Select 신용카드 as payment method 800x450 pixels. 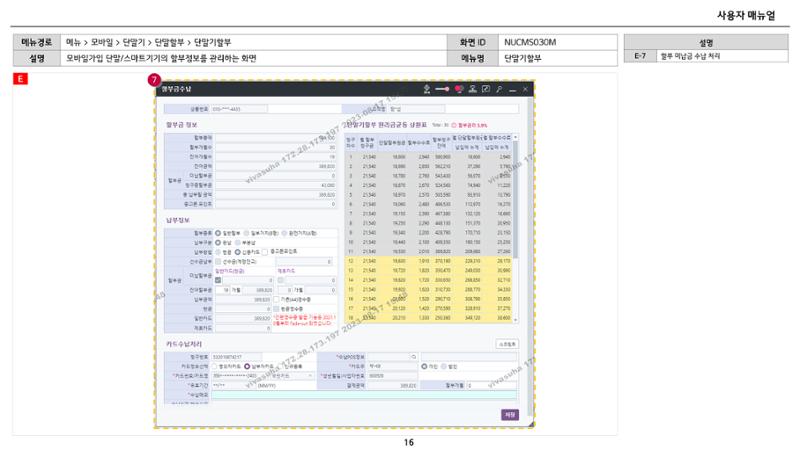coord(237,252)
